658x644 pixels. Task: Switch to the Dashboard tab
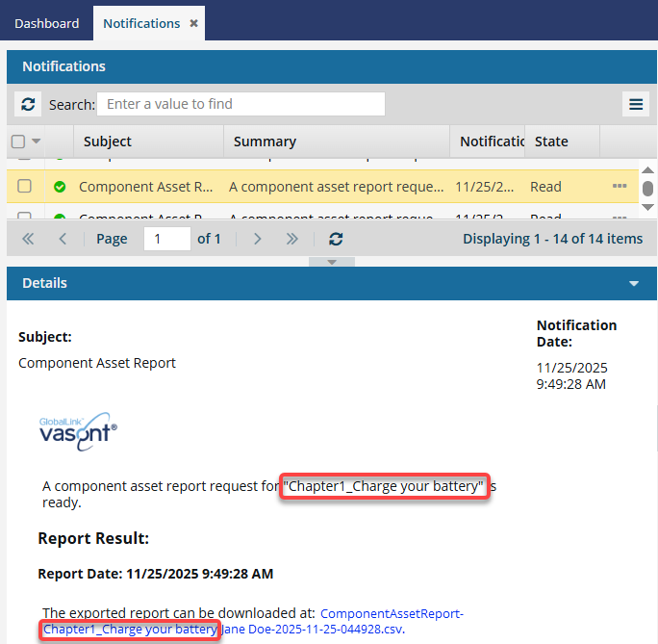pyautogui.click(x=46, y=23)
